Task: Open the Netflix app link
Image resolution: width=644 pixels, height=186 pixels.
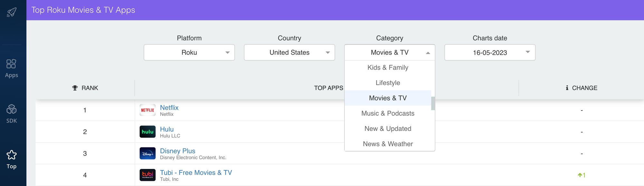Action: (169, 108)
